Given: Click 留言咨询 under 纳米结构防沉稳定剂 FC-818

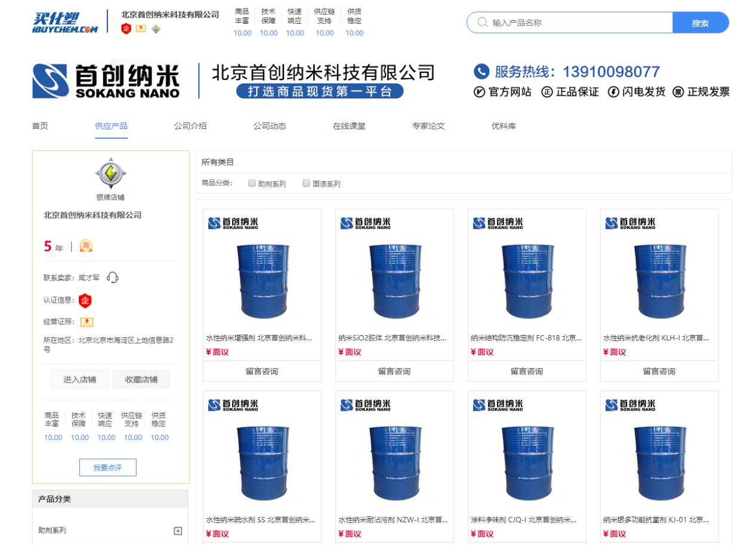Looking at the screenshot, I should click(527, 371).
